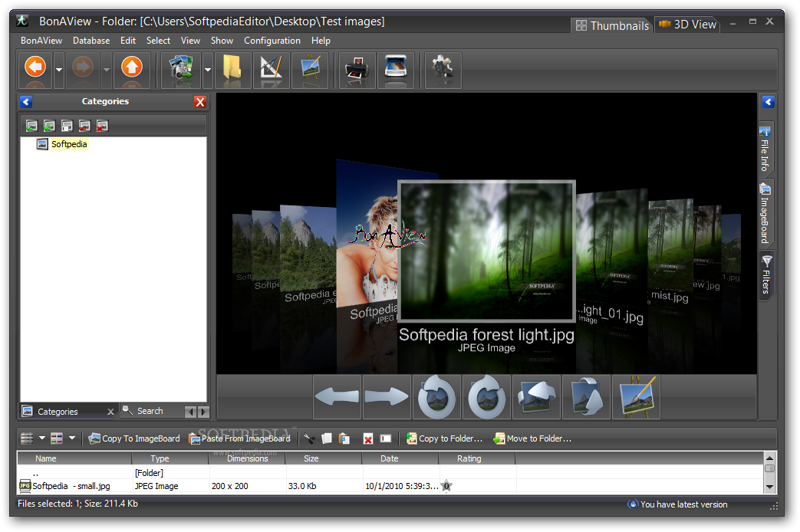Open the list layout dropdown arrow
This screenshot has height=532, width=800.
tap(42, 438)
